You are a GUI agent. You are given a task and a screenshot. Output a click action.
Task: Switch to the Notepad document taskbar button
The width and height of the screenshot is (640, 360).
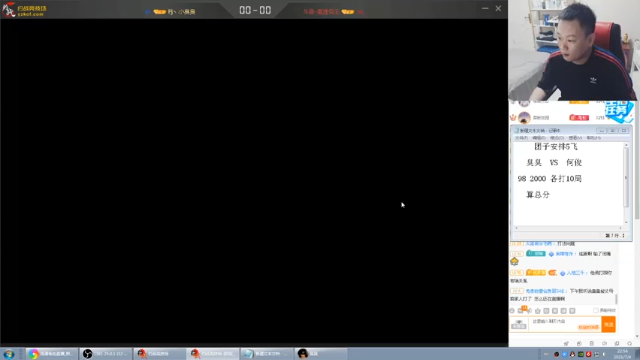click(x=267, y=354)
